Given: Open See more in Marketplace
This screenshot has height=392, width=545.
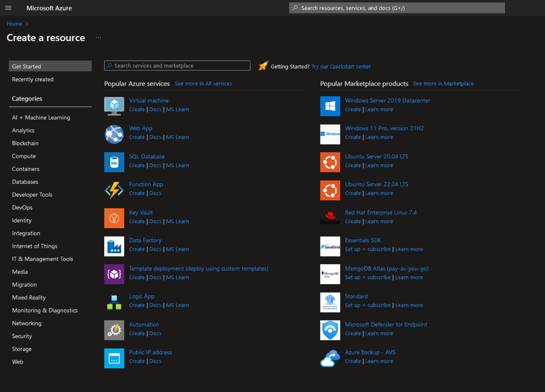Looking at the screenshot, I should point(443,83).
